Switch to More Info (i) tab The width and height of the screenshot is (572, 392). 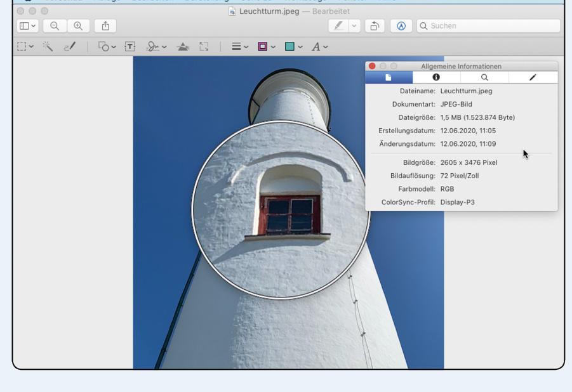coord(436,77)
